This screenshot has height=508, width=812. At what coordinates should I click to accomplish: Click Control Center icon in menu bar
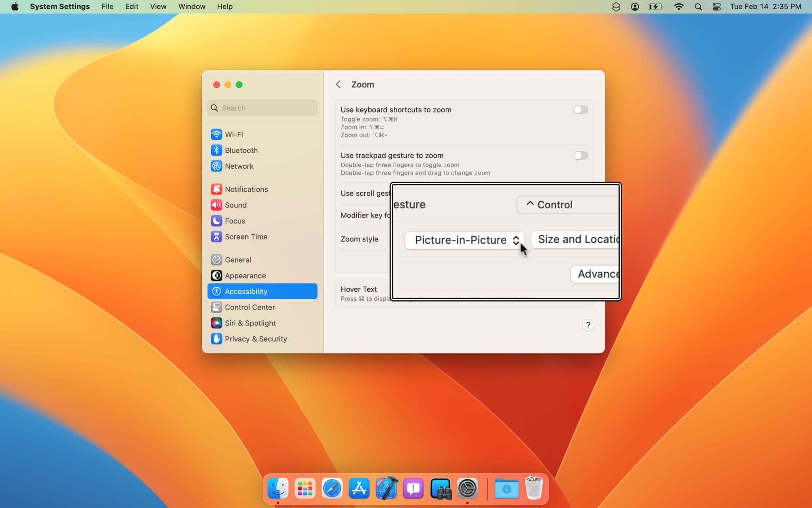(x=716, y=7)
